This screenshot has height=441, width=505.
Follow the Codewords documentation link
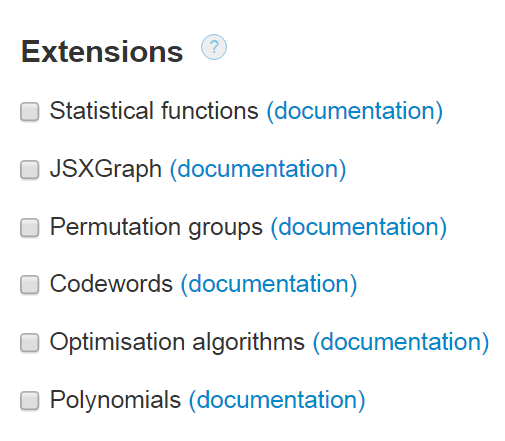[x=269, y=284]
